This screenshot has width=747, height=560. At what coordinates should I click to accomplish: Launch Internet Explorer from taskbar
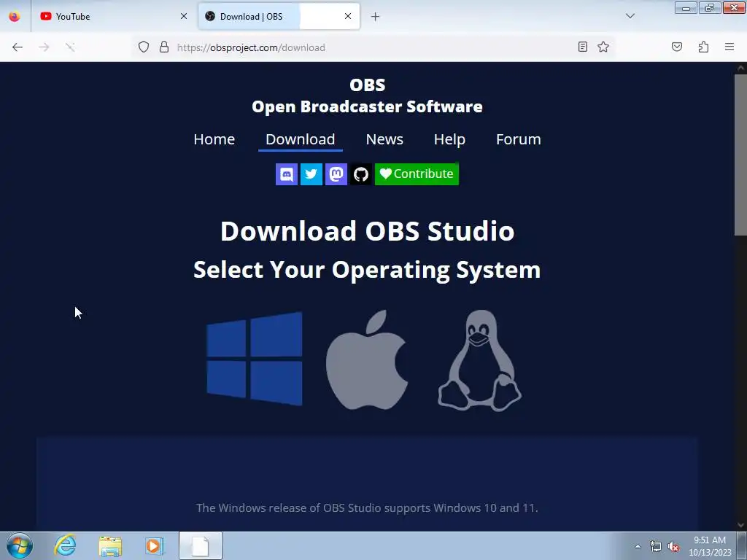click(x=65, y=545)
